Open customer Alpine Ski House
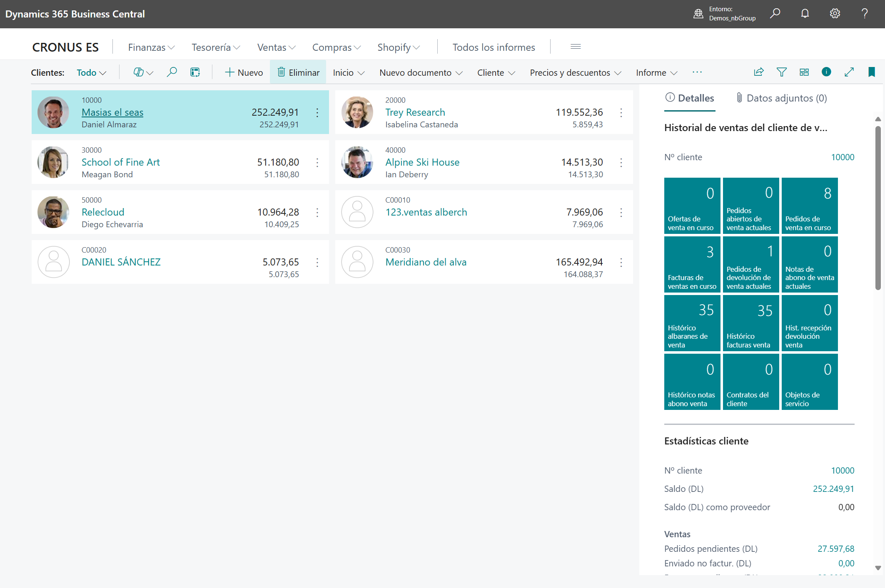This screenshot has width=885, height=588. click(422, 162)
